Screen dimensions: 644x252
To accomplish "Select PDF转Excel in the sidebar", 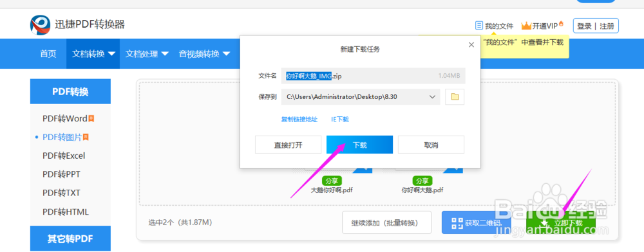I will [64, 156].
